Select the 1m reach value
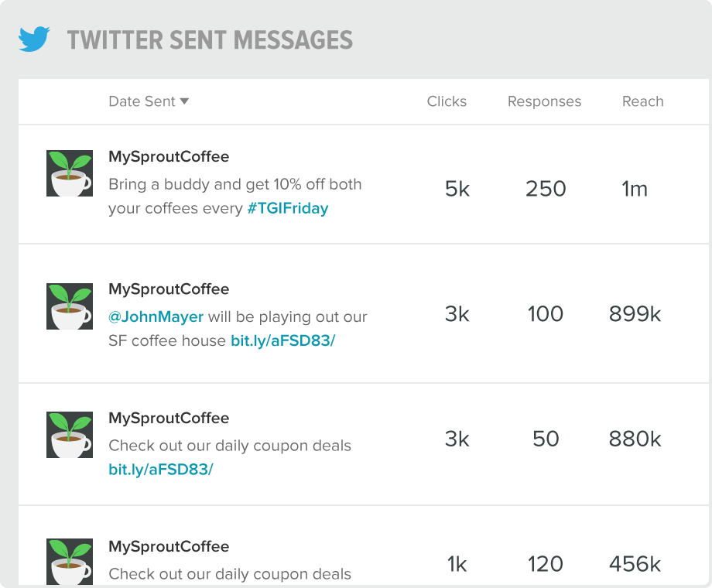The width and height of the screenshot is (712, 588). tap(635, 189)
